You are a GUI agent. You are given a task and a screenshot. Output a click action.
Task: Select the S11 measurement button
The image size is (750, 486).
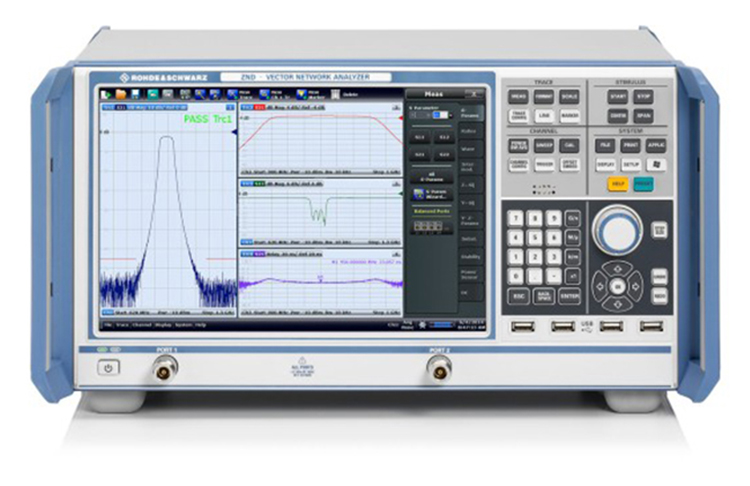(419, 137)
